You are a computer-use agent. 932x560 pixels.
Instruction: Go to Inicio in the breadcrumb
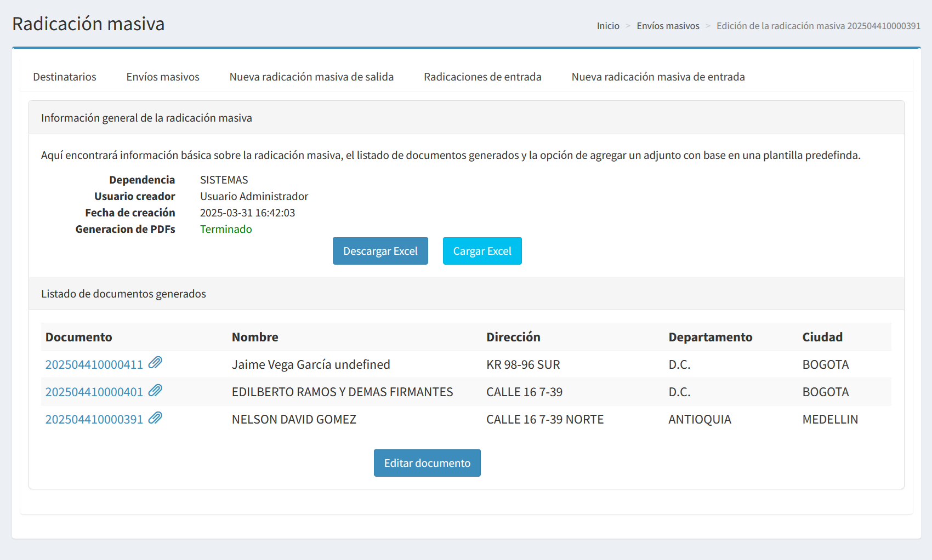point(608,26)
